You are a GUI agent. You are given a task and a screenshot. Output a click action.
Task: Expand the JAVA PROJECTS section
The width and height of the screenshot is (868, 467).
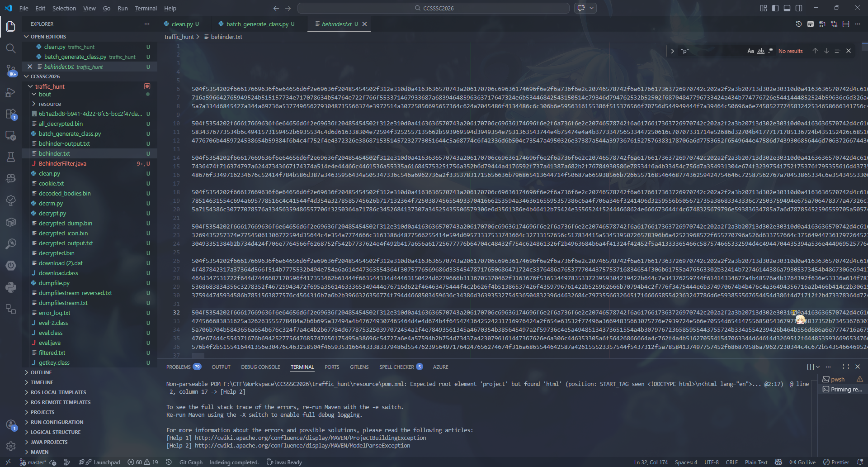(49, 442)
